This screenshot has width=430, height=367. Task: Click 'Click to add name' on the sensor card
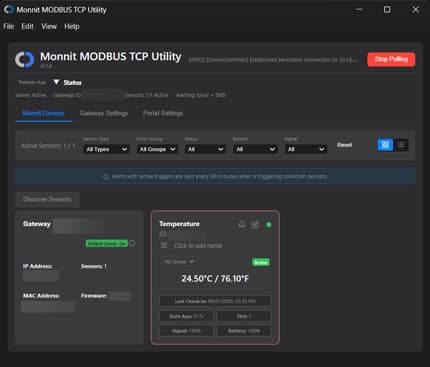(x=198, y=246)
